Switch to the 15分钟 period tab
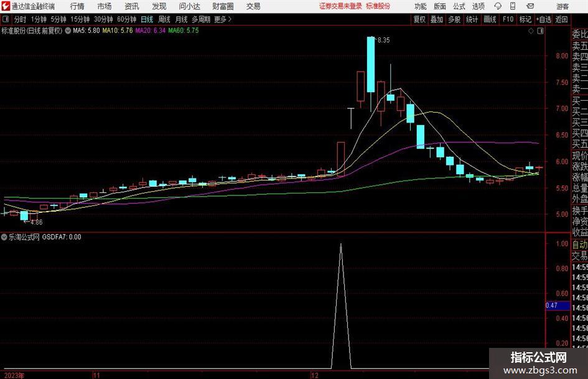588x379 pixels. (80, 19)
